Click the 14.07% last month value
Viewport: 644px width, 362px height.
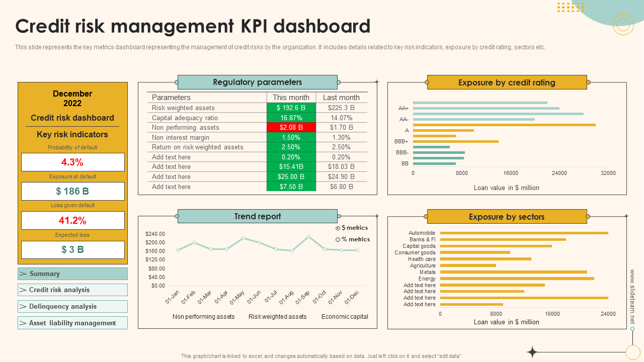point(341,118)
